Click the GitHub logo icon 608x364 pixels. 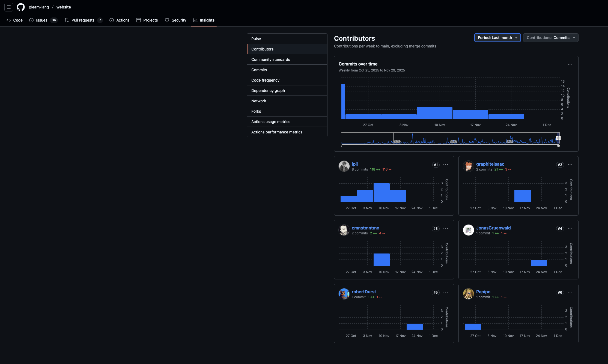coord(21,7)
